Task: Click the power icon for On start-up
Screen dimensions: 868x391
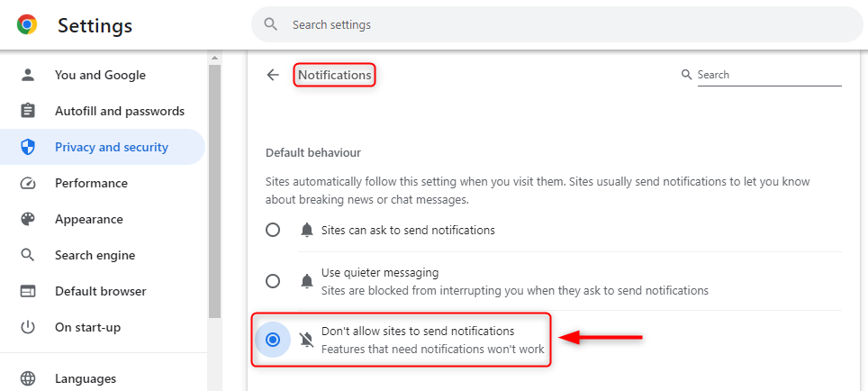Action: click(28, 327)
